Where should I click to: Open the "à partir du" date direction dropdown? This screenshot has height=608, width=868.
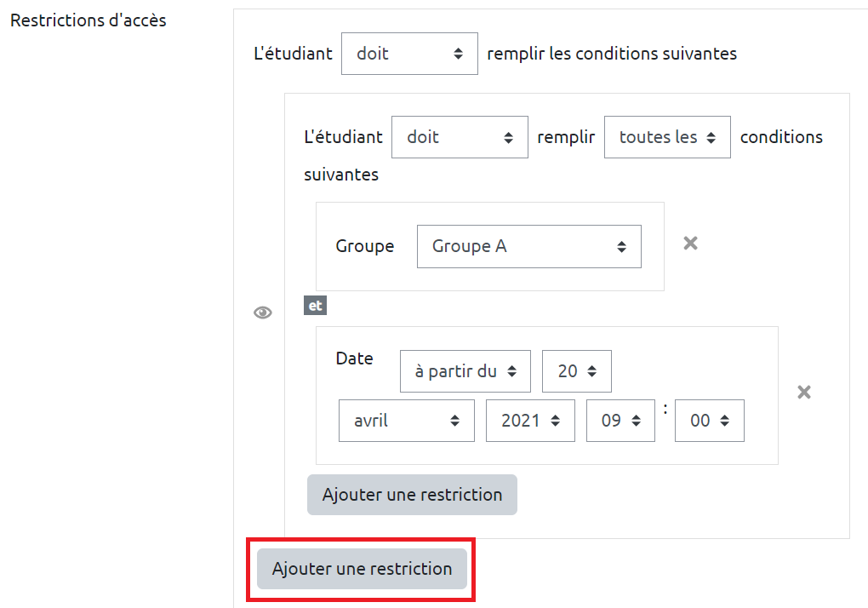(x=465, y=371)
